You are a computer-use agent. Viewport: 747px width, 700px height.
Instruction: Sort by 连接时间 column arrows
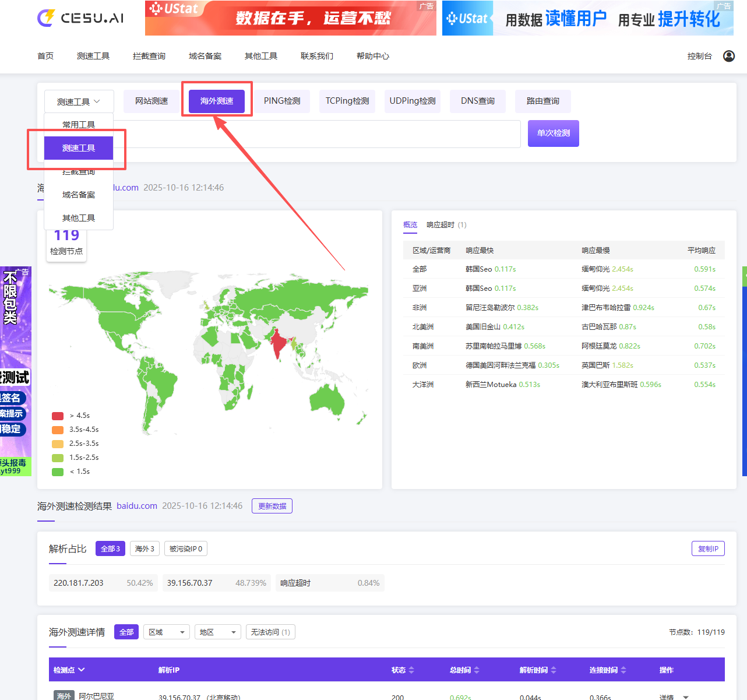pos(623,670)
